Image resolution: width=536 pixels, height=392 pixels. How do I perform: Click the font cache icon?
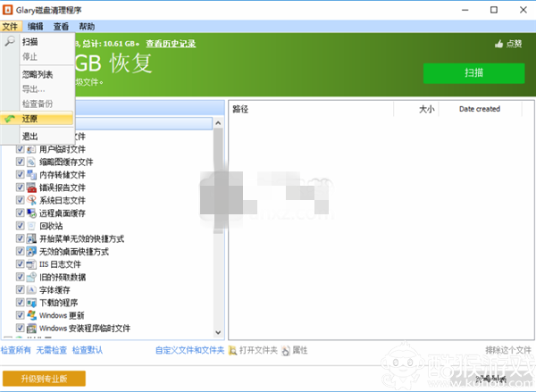(31, 290)
